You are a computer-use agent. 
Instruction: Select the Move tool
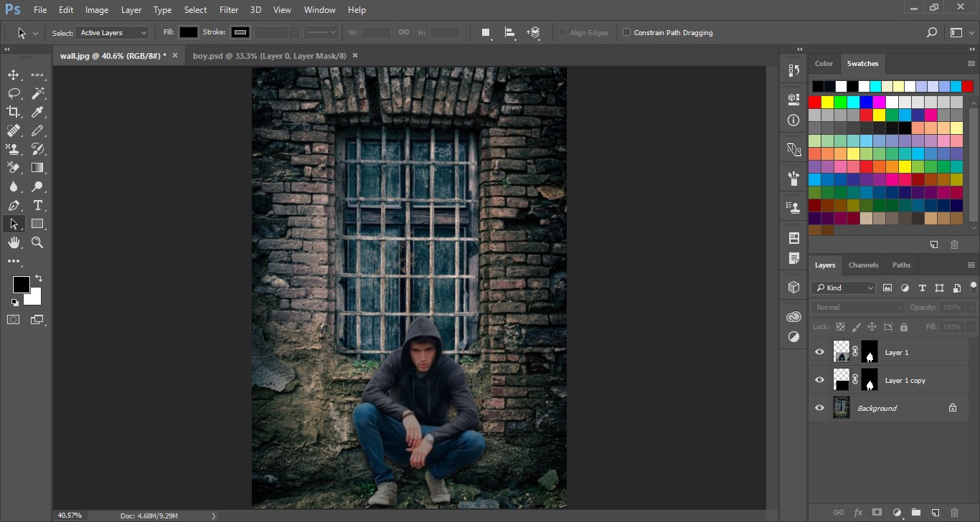click(14, 75)
